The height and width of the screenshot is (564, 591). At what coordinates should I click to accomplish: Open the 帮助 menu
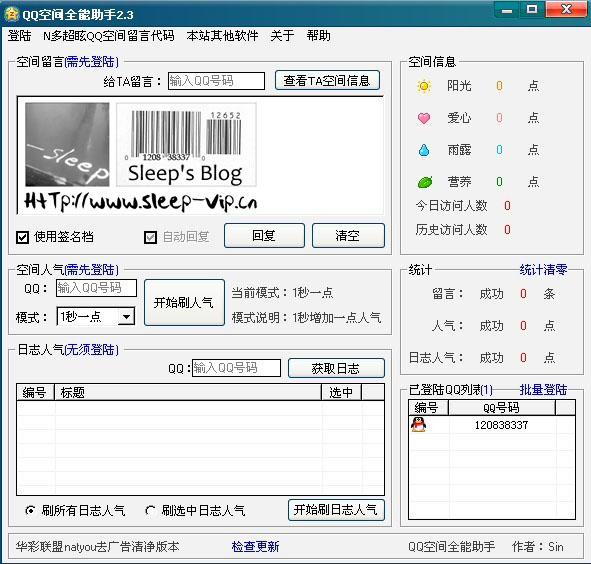pos(318,36)
